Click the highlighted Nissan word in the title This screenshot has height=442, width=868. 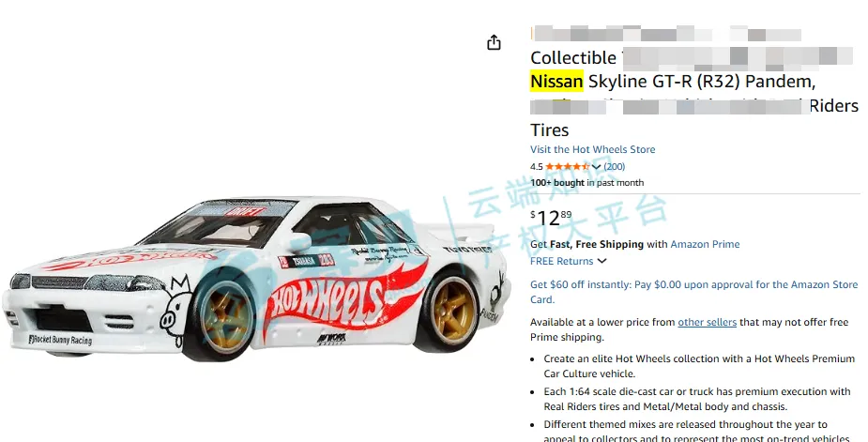(x=556, y=82)
